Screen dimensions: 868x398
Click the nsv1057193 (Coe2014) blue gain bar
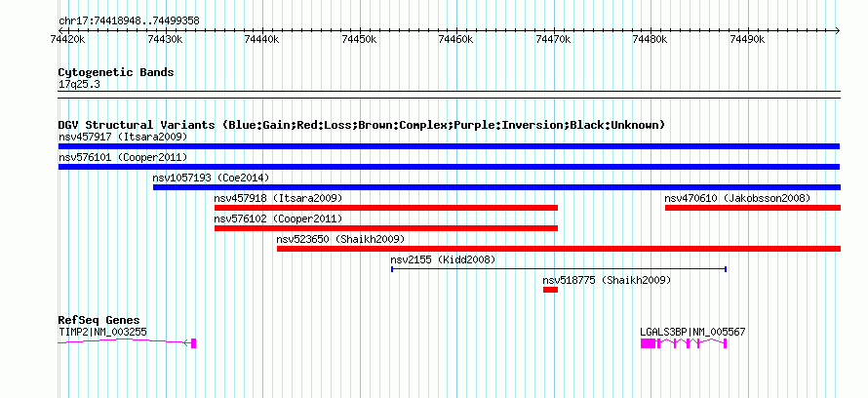pos(496,187)
